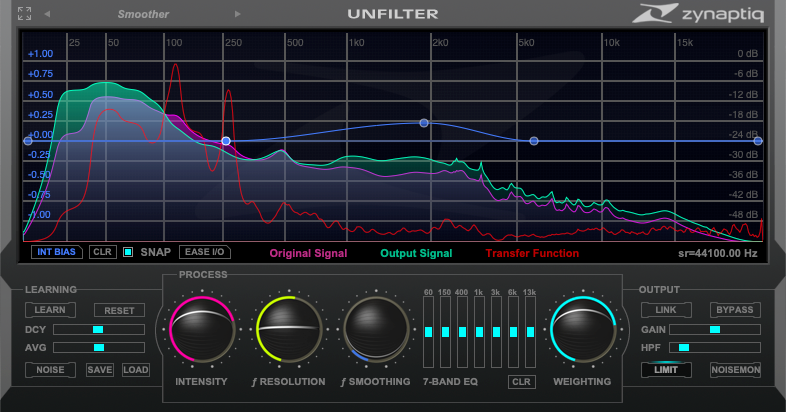786x412 pixels.
Task: Click the zynaptiq logo
Action: [698, 14]
